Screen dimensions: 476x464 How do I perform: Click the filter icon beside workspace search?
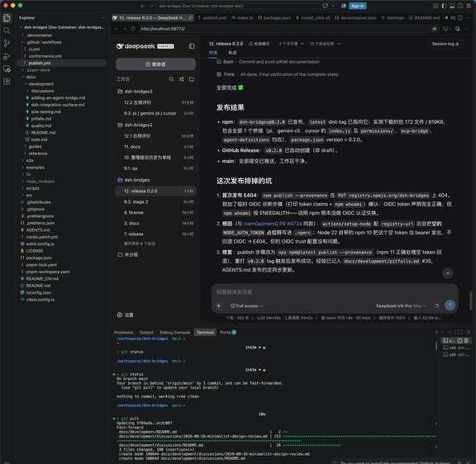182,79
